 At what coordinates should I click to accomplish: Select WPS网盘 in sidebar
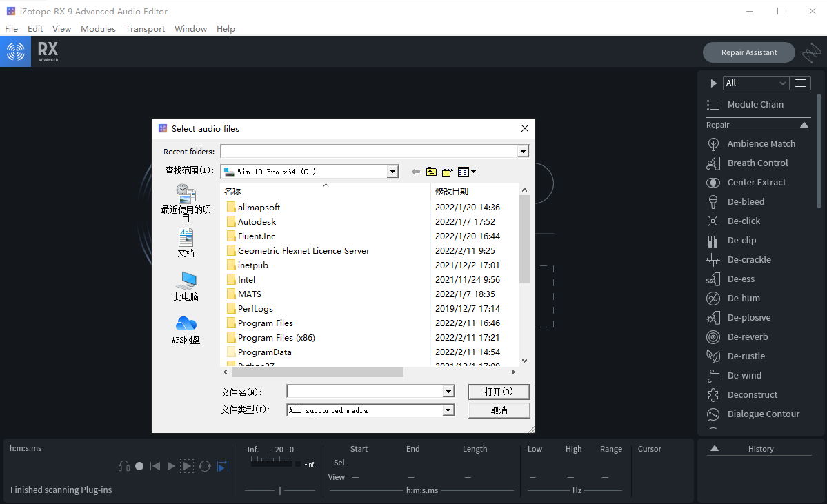(x=186, y=330)
